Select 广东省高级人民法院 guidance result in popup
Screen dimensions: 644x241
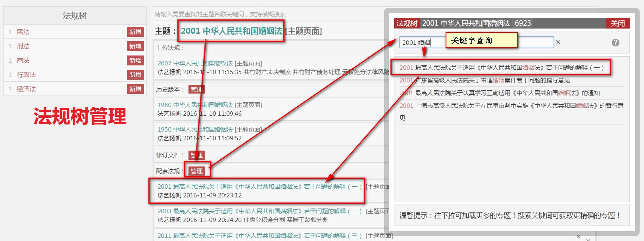pos(484,80)
